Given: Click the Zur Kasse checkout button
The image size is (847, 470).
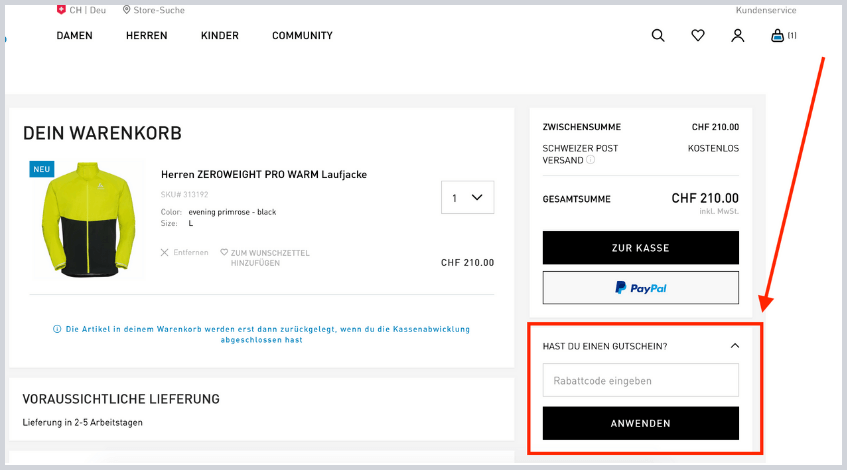Looking at the screenshot, I should pyautogui.click(x=640, y=248).
